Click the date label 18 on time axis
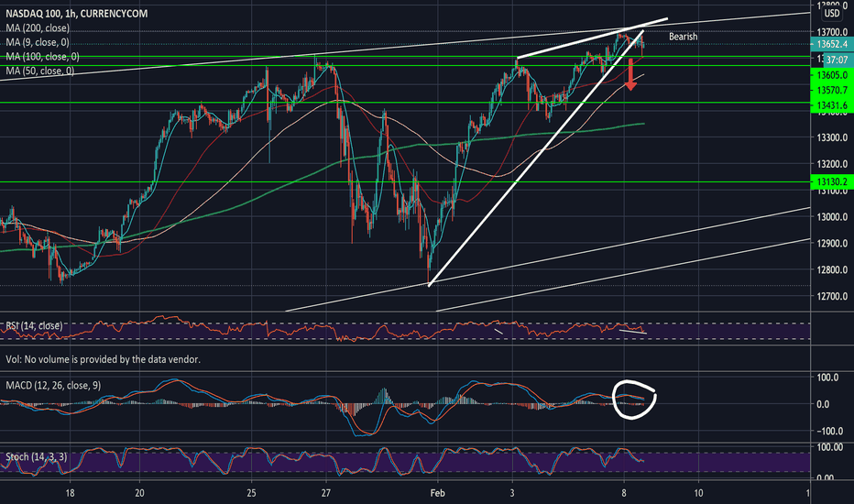The image size is (854, 504). coord(70,493)
